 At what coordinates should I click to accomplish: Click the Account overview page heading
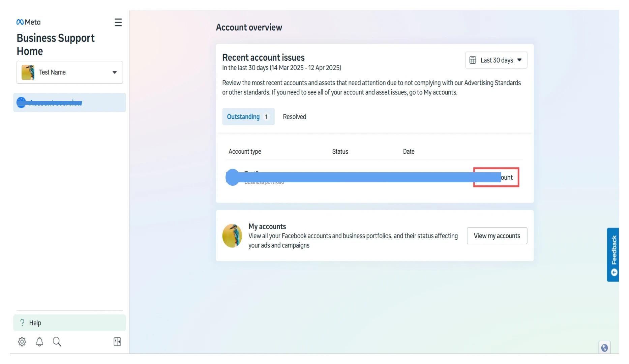[x=249, y=27]
